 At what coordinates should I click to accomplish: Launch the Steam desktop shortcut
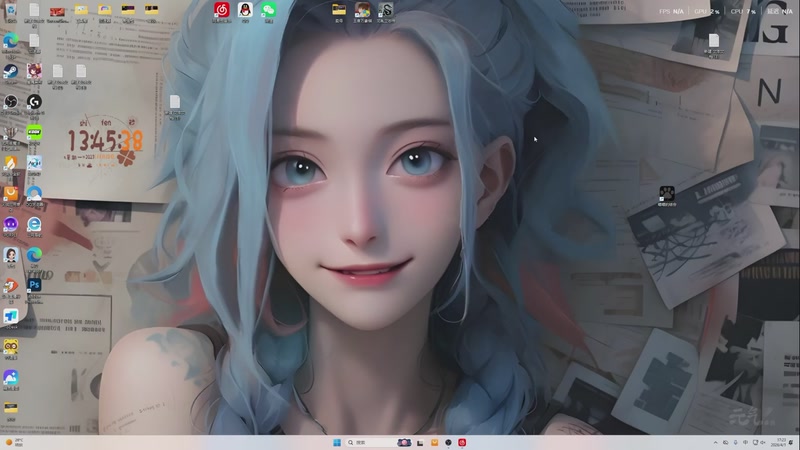tap(11, 71)
